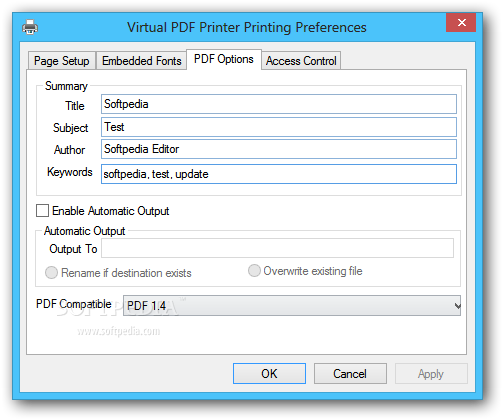Focus the Subject field with Test
503x420 pixels.
point(279,127)
